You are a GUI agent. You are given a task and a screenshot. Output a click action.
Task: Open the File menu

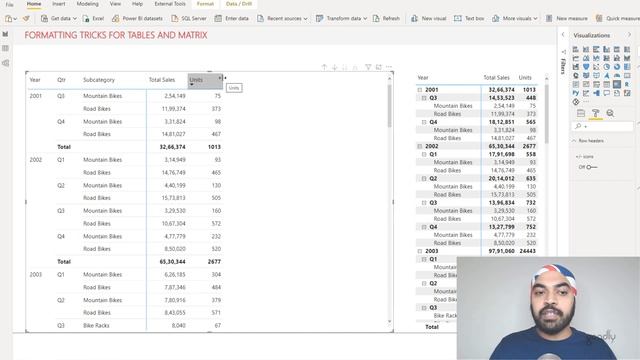[9, 4]
